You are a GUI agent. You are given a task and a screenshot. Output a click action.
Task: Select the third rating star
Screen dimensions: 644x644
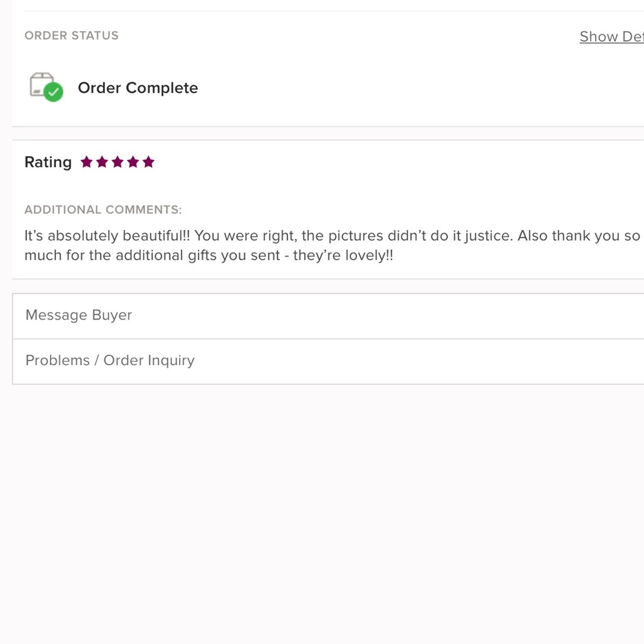[x=117, y=162]
